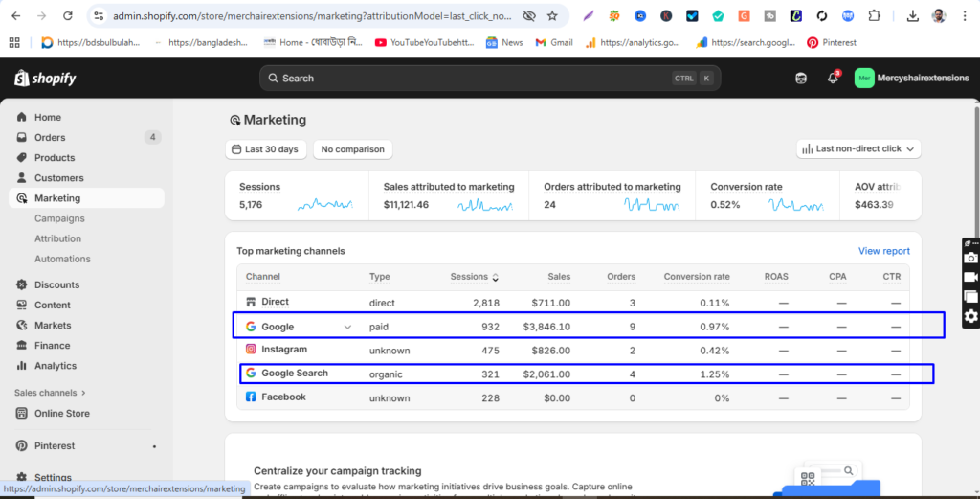
Task: Open Attribution submenu item
Action: (x=57, y=238)
